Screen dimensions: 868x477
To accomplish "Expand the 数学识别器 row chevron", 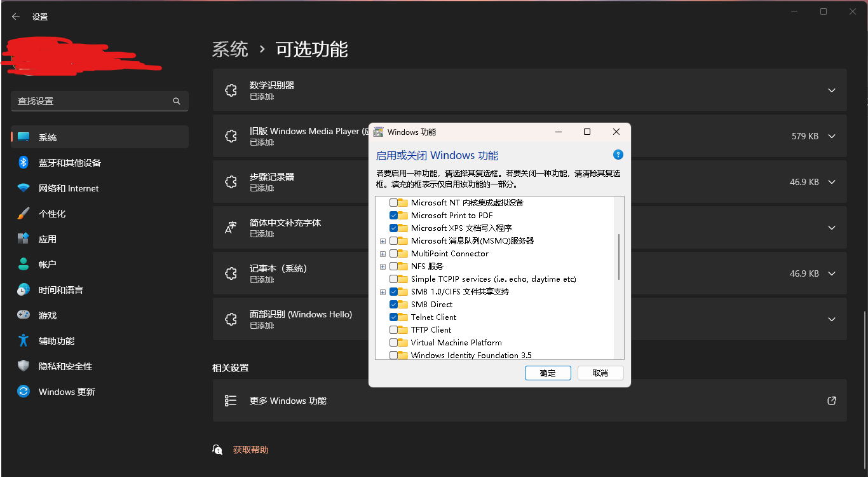I will click(832, 90).
